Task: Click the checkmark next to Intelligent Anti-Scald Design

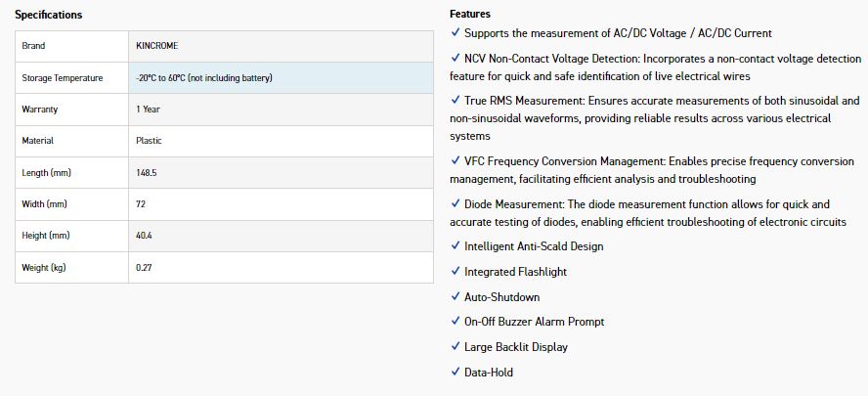Action: (456, 246)
